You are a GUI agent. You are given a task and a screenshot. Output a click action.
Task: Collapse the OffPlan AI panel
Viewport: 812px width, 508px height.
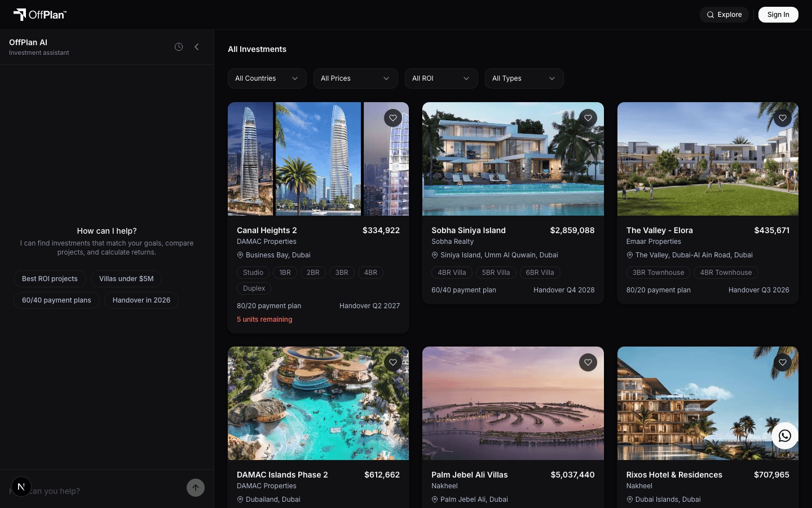(197, 47)
